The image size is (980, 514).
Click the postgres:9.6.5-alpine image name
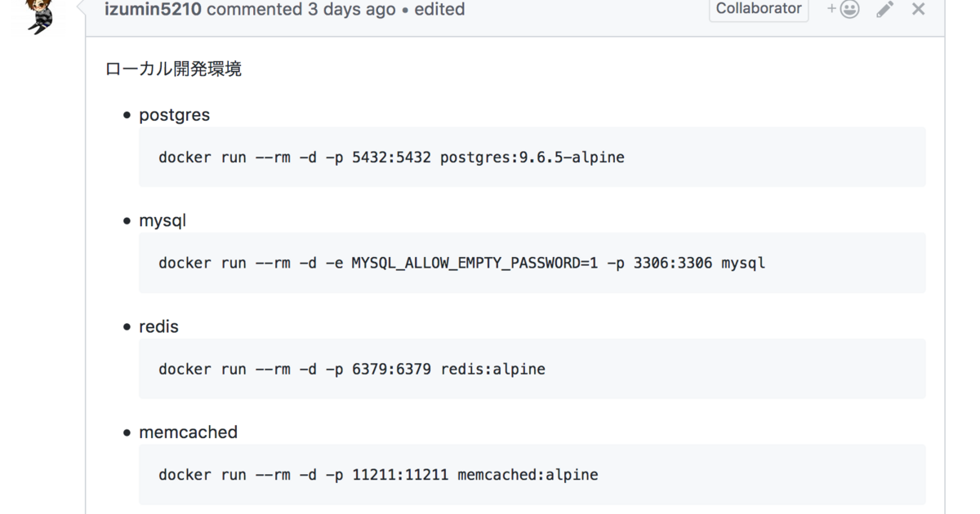click(x=532, y=157)
